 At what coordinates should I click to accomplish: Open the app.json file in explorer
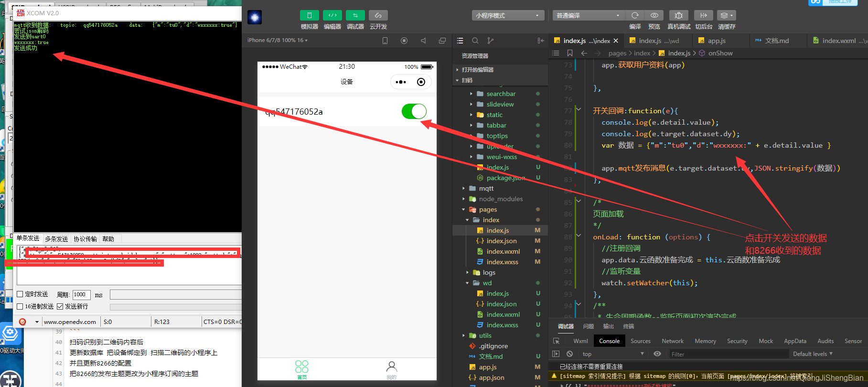[x=492, y=377]
